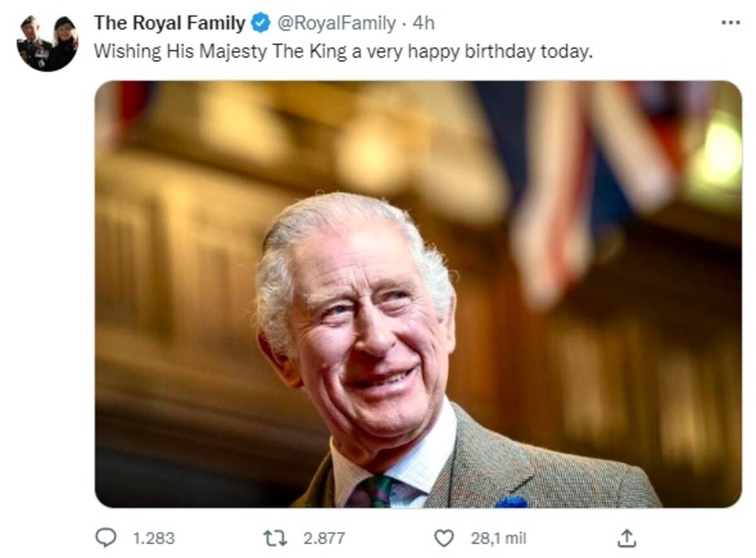
Task: Click the 2.877 retweets count
Action: pos(324,538)
